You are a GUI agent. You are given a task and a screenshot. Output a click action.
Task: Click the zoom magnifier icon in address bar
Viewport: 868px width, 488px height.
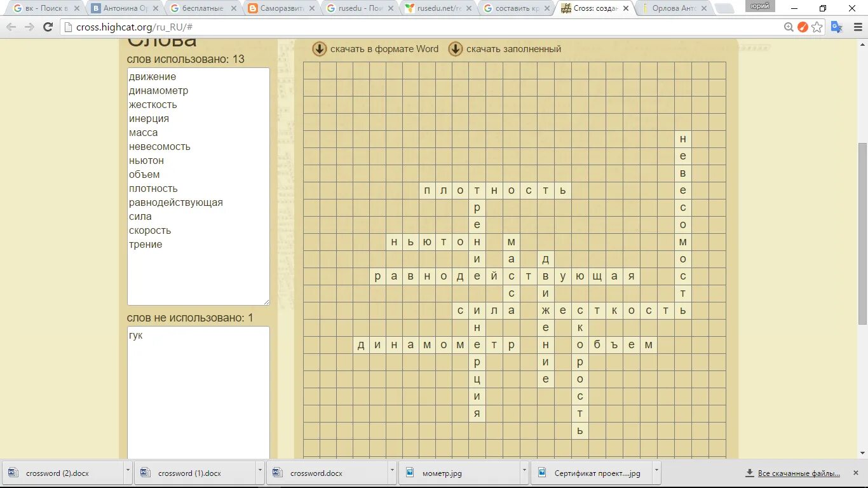pos(789,27)
